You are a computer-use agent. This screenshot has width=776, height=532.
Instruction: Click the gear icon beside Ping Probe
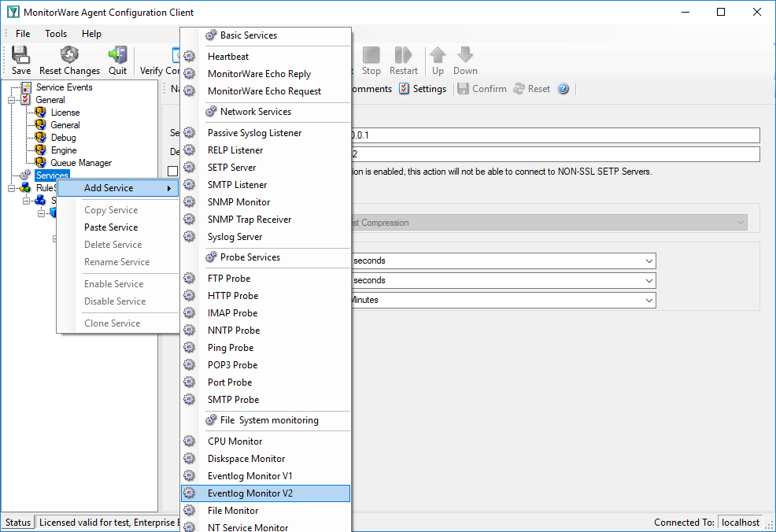189,347
